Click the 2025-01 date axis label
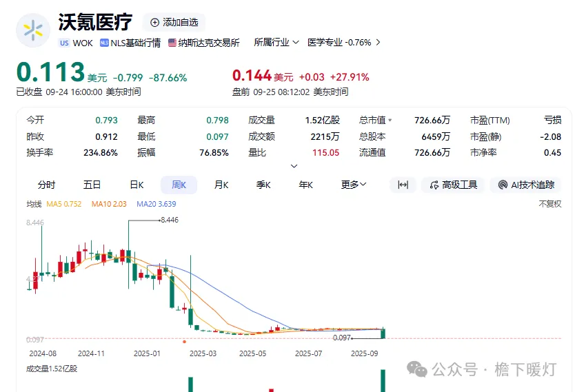This screenshot has height=392, width=575. pos(147,353)
